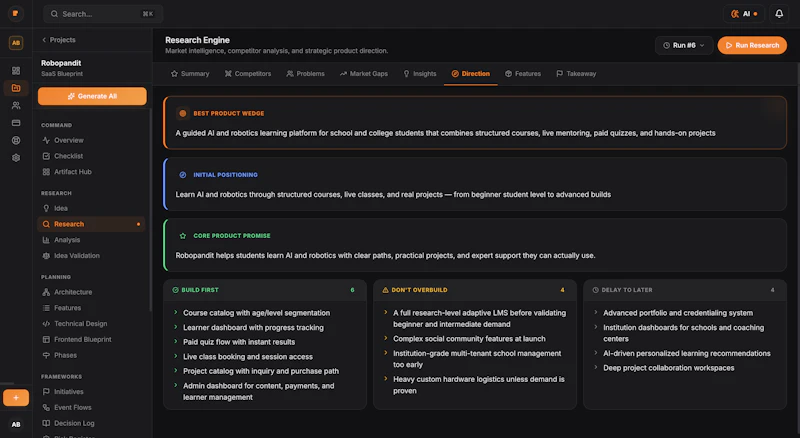Viewport: 800px width, 438px height.
Task: Open Decision Log
Action: point(92,423)
